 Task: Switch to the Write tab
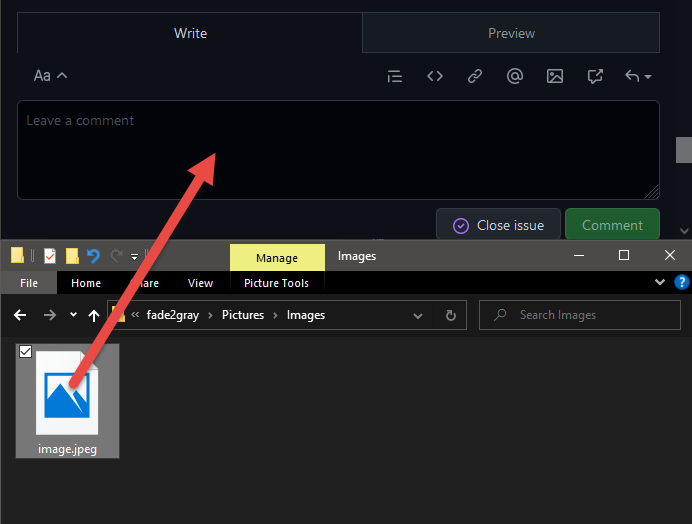(x=190, y=33)
